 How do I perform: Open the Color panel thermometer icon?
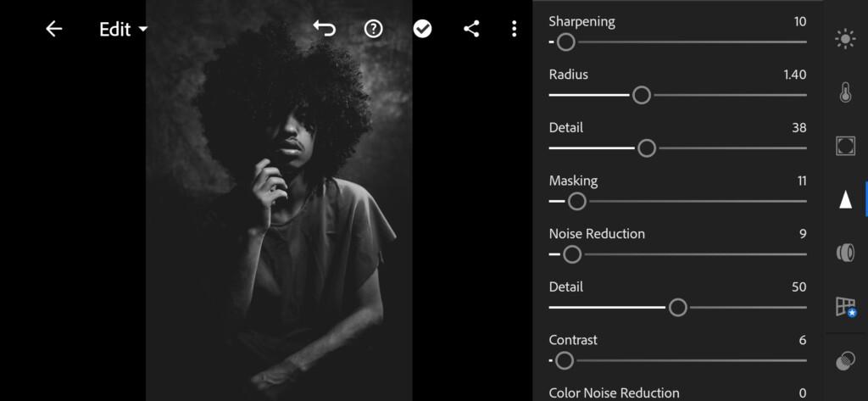pos(845,93)
